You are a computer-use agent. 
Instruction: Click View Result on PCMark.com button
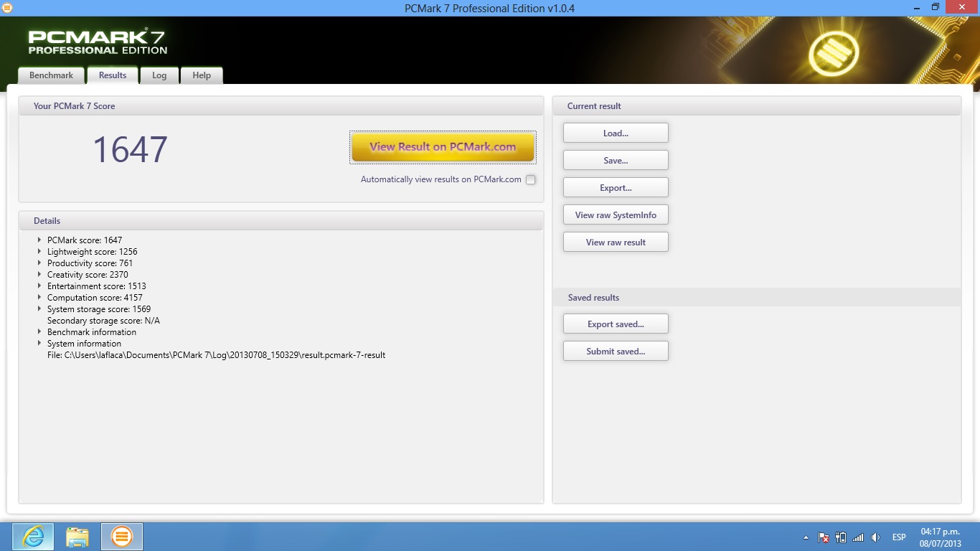[443, 147]
